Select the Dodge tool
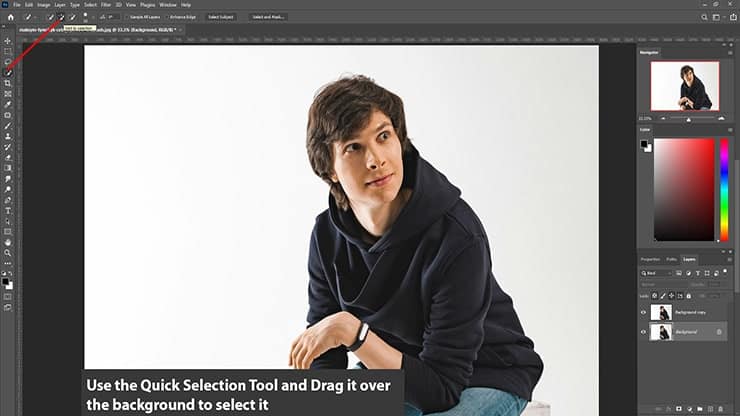Image resolution: width=740 pixels, height=416 pixels. (8, 189)
